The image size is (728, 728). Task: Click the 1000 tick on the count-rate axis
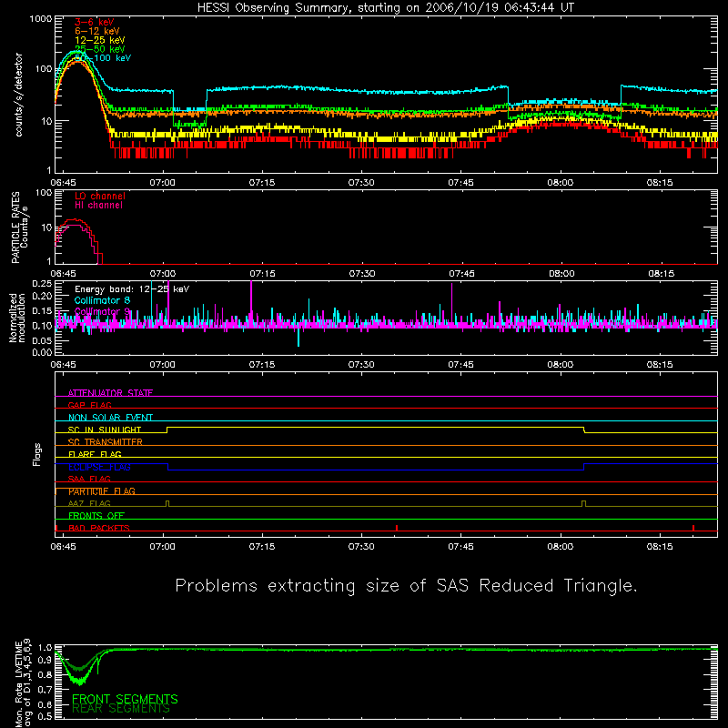point(41,19)
